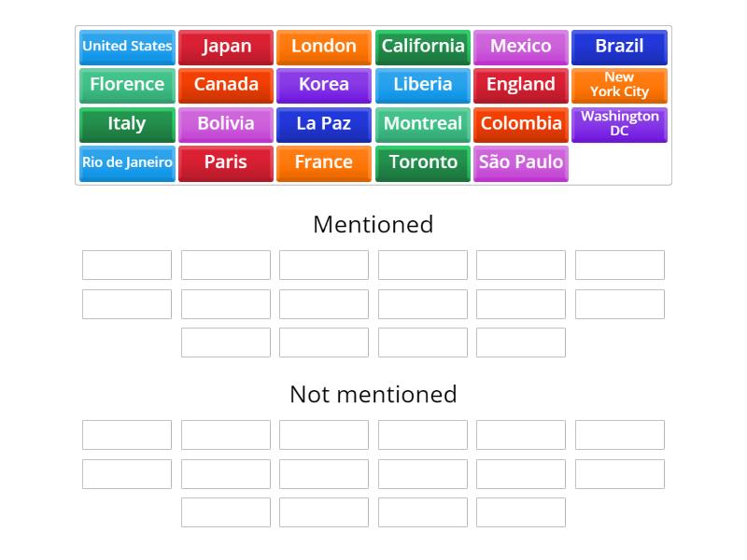Click the first empty Not mentioned slot
747x560 pixels.
[x=127, y=435]
